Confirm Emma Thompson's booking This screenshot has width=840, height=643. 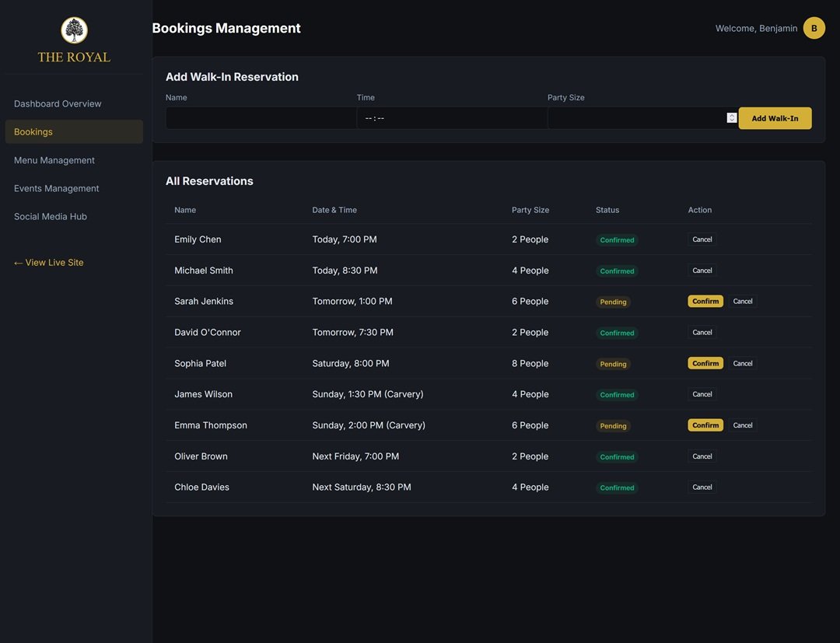[705, 425]
